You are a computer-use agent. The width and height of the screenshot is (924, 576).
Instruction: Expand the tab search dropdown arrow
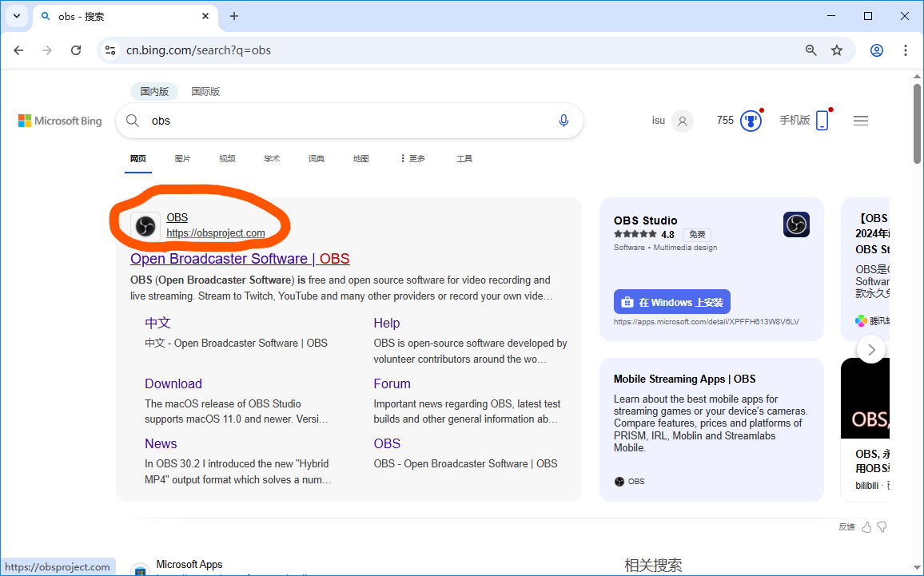[17, 16]
